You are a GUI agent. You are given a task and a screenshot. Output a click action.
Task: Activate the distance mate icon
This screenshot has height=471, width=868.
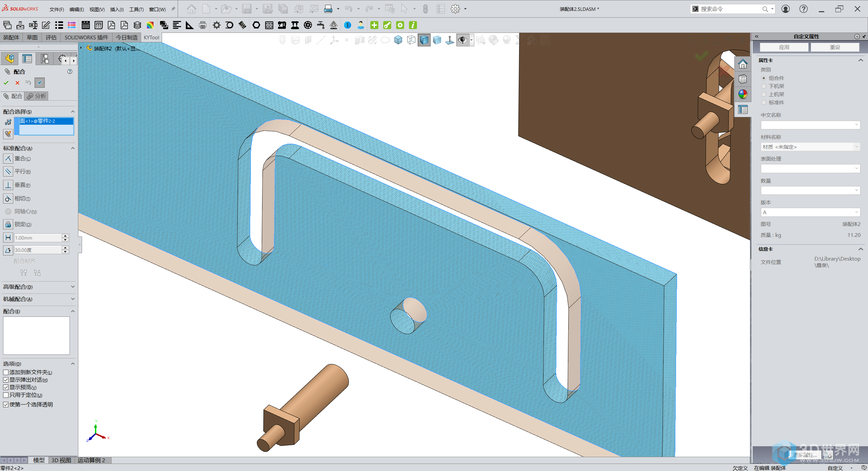point(8,238)
